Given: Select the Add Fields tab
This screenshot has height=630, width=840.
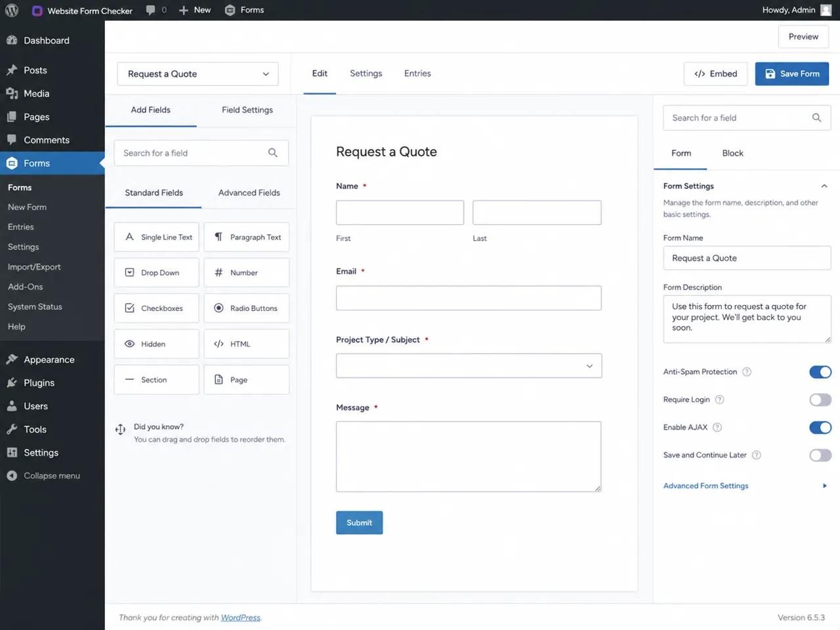Looking at the screenshot, I should tap(150, 110).
